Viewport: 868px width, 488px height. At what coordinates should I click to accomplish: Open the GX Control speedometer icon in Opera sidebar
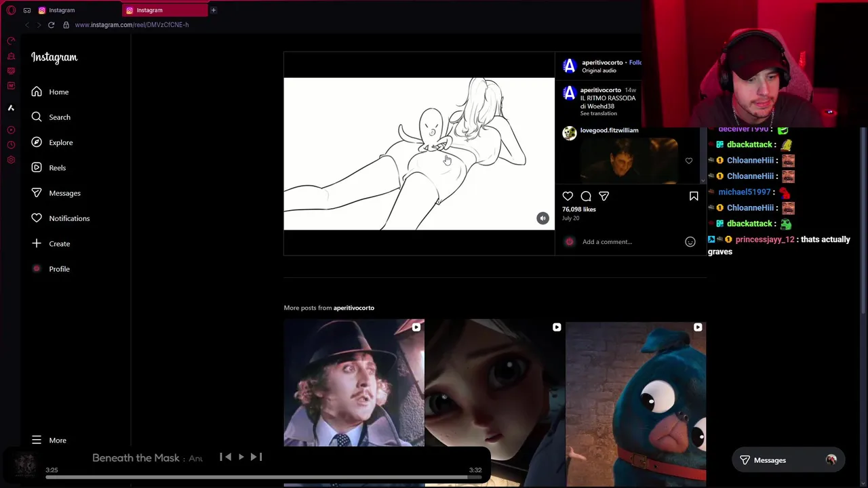11,41
